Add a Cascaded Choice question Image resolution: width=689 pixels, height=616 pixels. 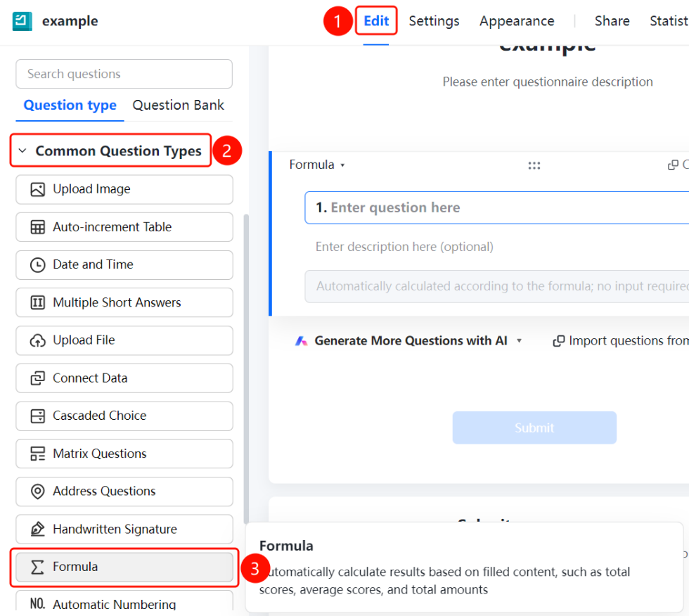pos(124,416)
